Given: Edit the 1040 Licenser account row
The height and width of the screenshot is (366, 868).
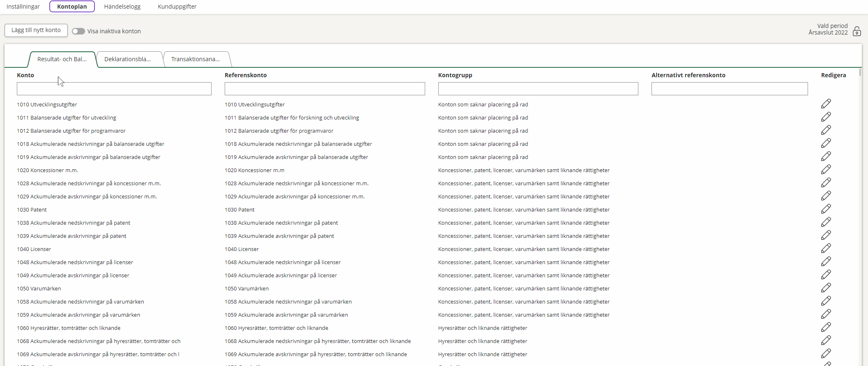Looking at the screenshot, I should (826, 249).
